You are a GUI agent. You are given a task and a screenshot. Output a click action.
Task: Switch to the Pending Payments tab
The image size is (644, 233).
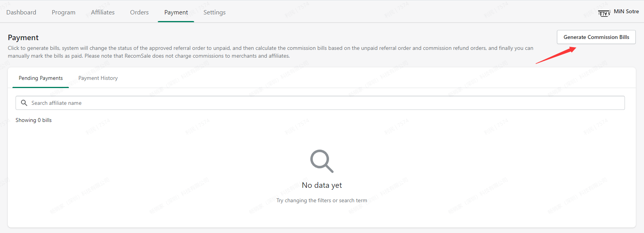41,78
